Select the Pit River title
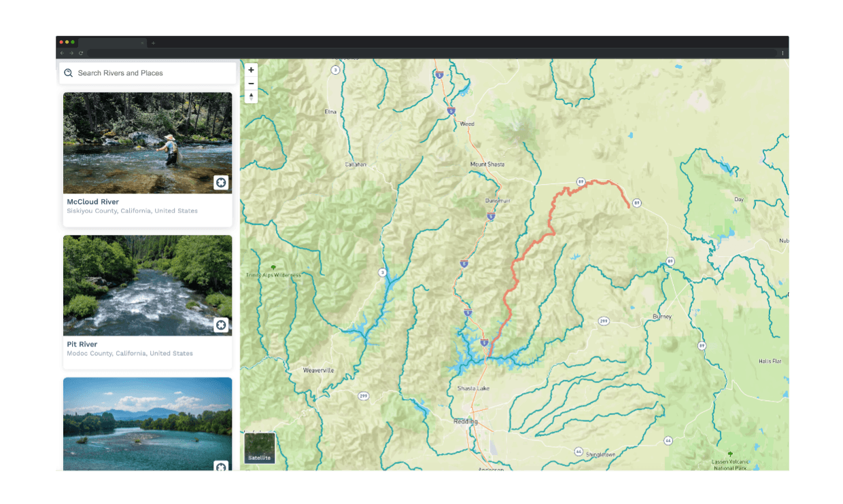Image resolution: width=843 pixels, height=504 pixels. [82, 344]
